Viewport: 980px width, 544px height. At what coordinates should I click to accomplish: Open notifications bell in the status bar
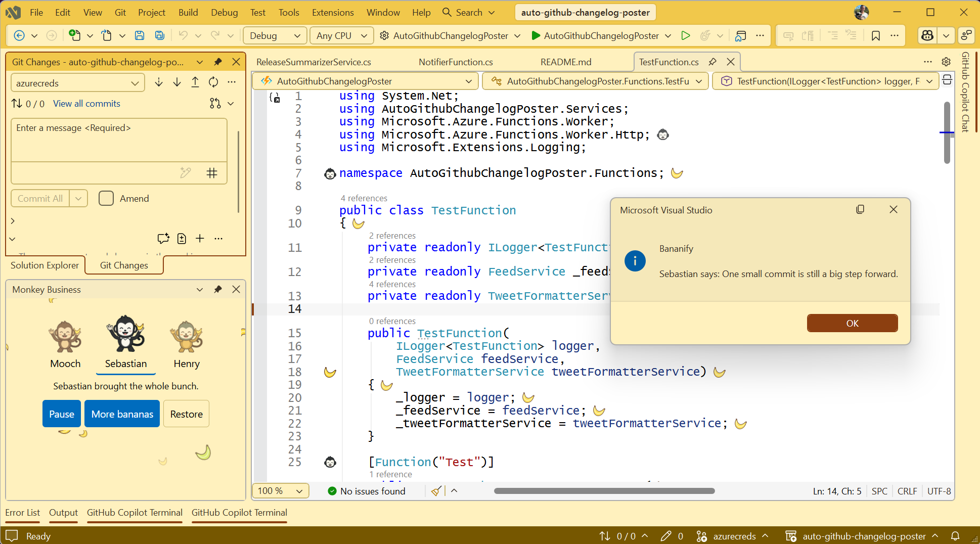pos(955,536)
